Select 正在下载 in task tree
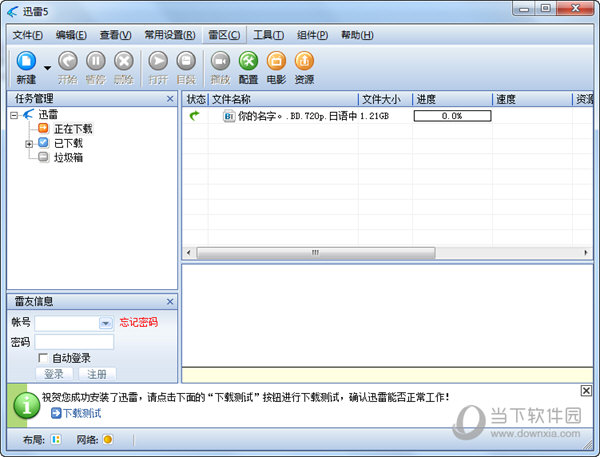Image resolution: width=600 pixels, height=457 pixels. click(x=73, y=129)
